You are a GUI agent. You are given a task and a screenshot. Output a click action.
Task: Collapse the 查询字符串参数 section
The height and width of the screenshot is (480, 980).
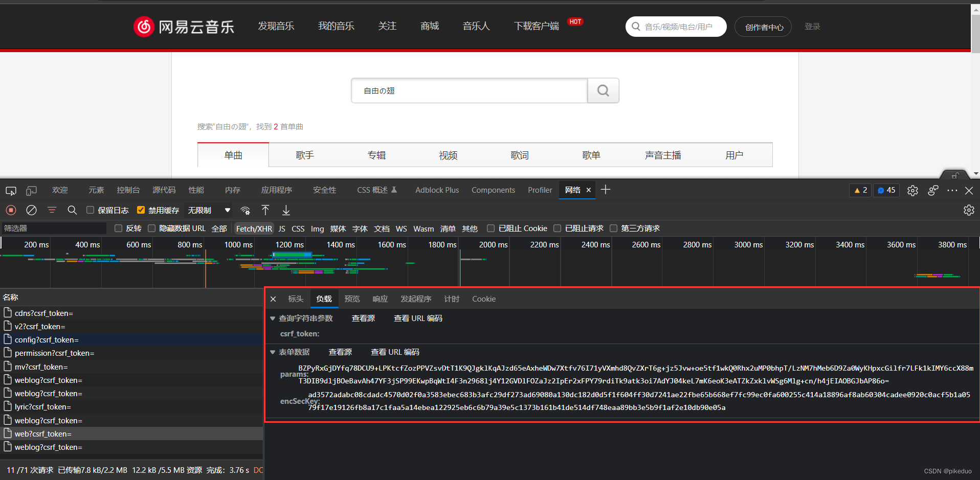click(x=273, y=318)
